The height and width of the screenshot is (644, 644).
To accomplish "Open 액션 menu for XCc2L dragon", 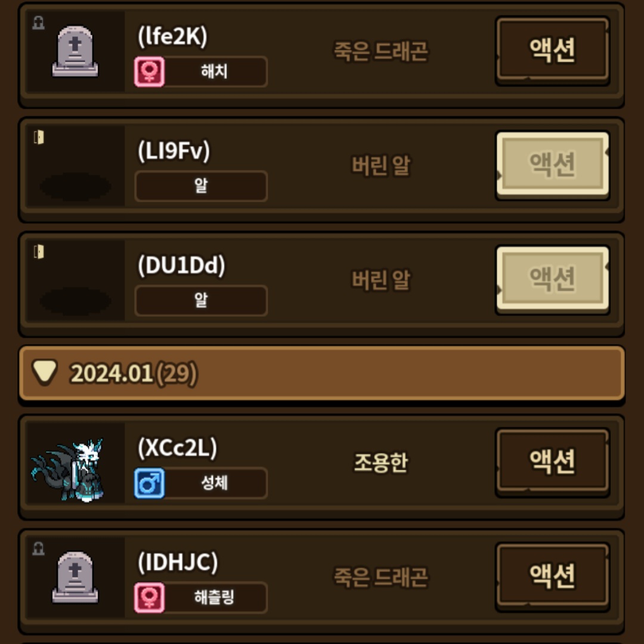I will (x=552, y=462).
